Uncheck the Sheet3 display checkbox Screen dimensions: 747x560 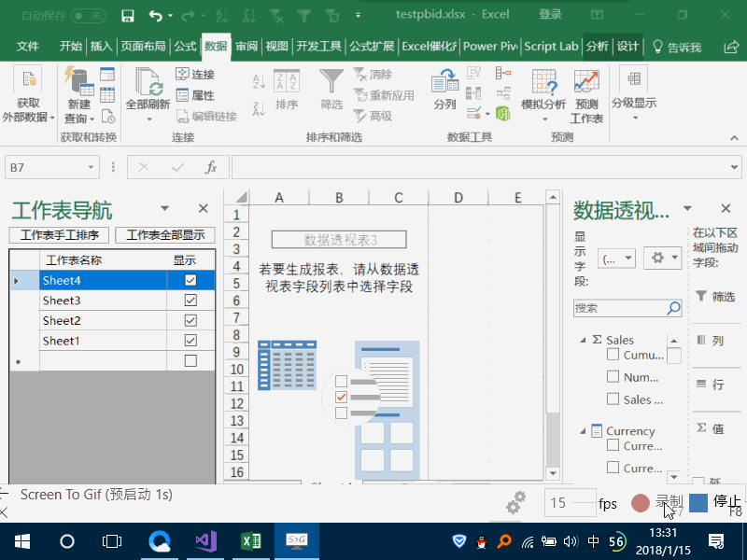(x=190, y=300)
